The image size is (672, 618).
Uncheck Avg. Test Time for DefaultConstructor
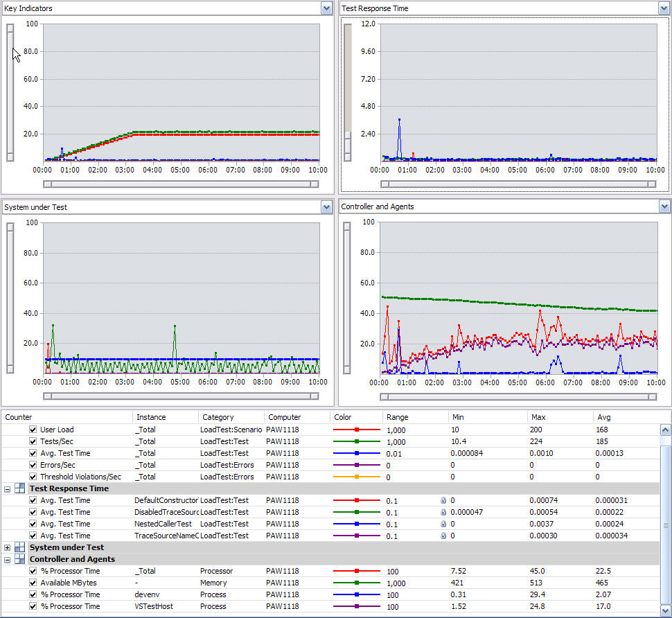coord(33,500)
